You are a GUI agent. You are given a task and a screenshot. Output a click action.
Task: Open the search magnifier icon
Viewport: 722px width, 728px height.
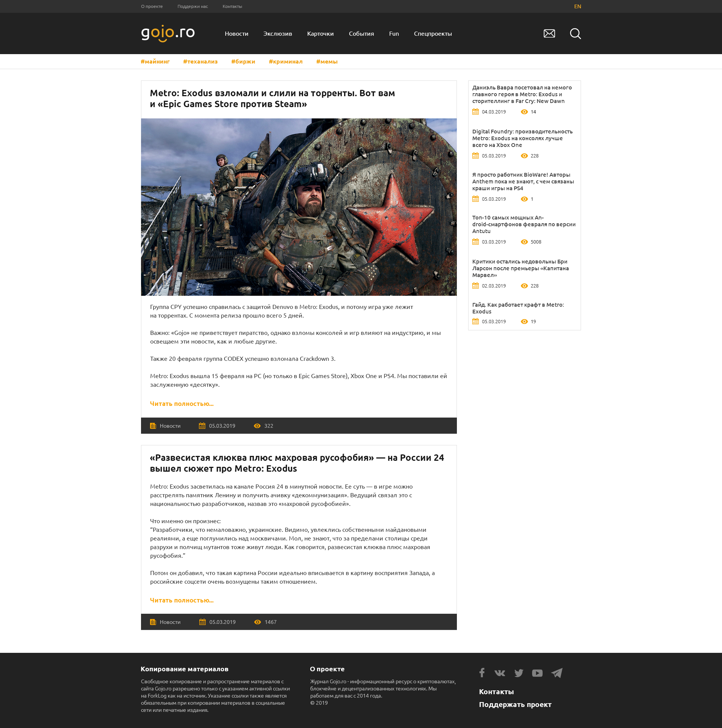[575, 33]
